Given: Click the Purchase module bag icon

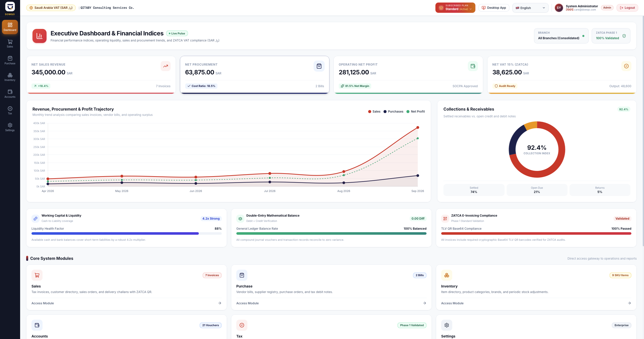Looking at the screenshot, I should tap(242, 275).
